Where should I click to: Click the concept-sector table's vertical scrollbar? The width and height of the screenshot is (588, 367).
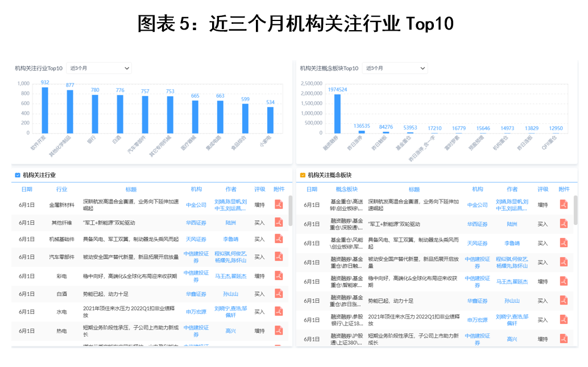[x=575, y=210]
